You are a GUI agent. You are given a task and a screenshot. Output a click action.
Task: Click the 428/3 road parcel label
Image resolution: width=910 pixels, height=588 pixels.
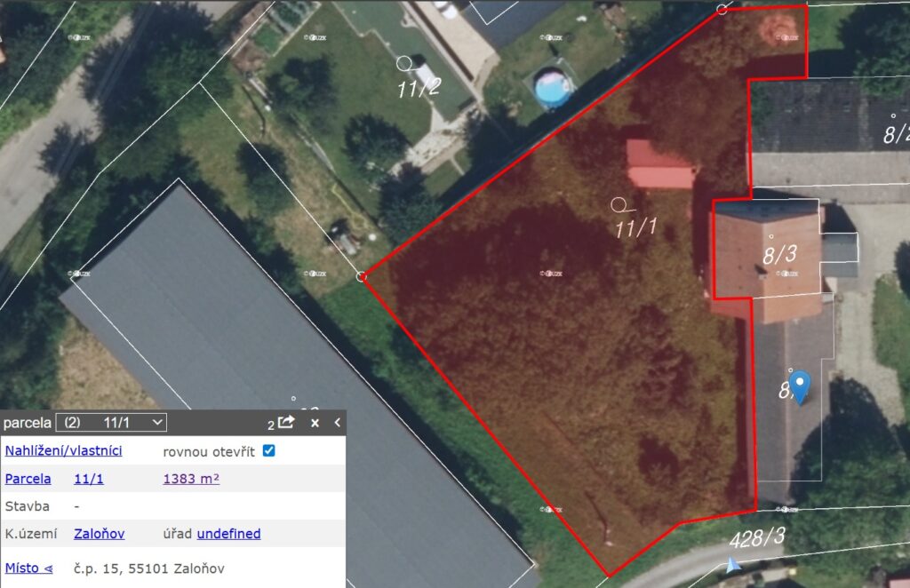coord(757,538)
